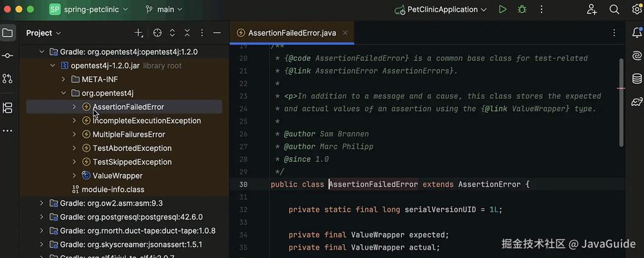
Task: Collapse all in Project panel
Action: [187, 33]
